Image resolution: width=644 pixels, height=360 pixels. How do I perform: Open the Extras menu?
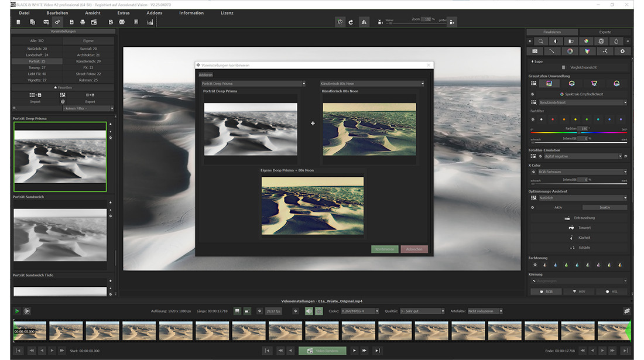coord(123,13)
